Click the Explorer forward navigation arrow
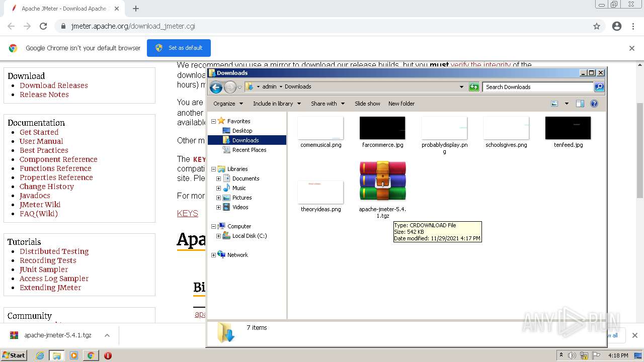The width and height of the screenshot is (644, 362). pyautogui.click(x=230, y=87)
